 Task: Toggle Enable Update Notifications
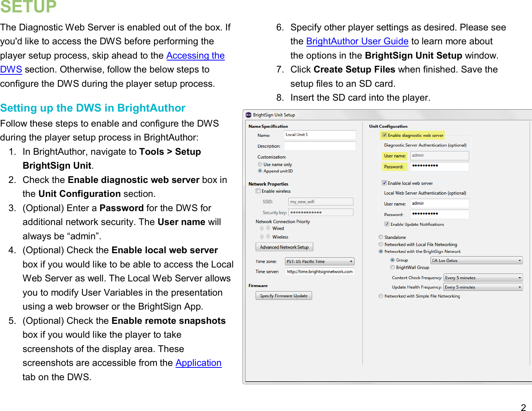coord(386,224)
